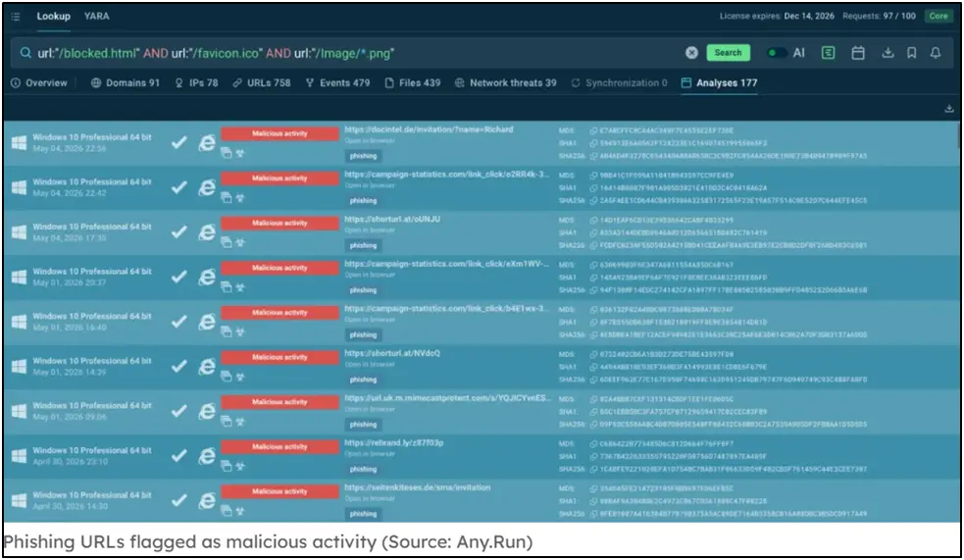964x560 pixels.
Task: Clear the query with the X icon
Action: click(x=691, y=53)
